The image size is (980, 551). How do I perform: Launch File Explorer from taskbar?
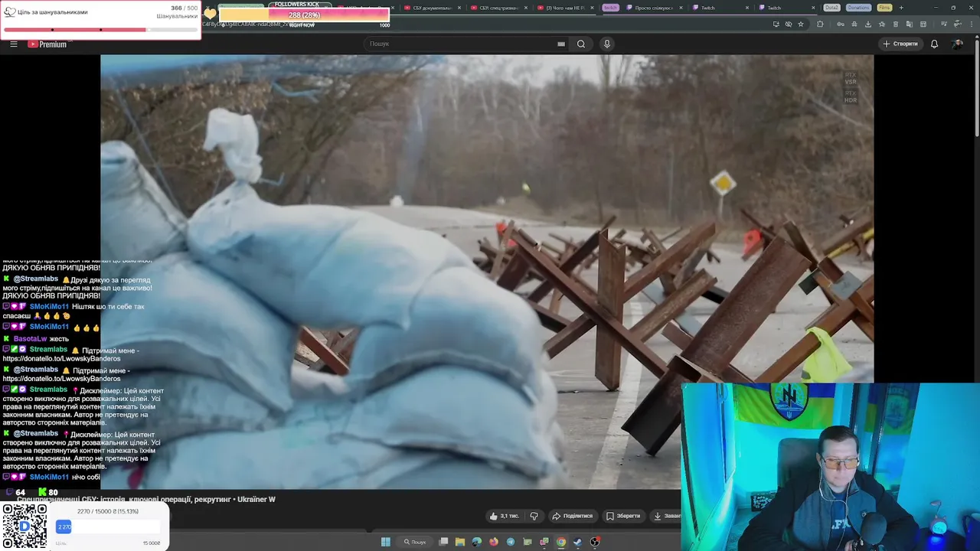460,542
